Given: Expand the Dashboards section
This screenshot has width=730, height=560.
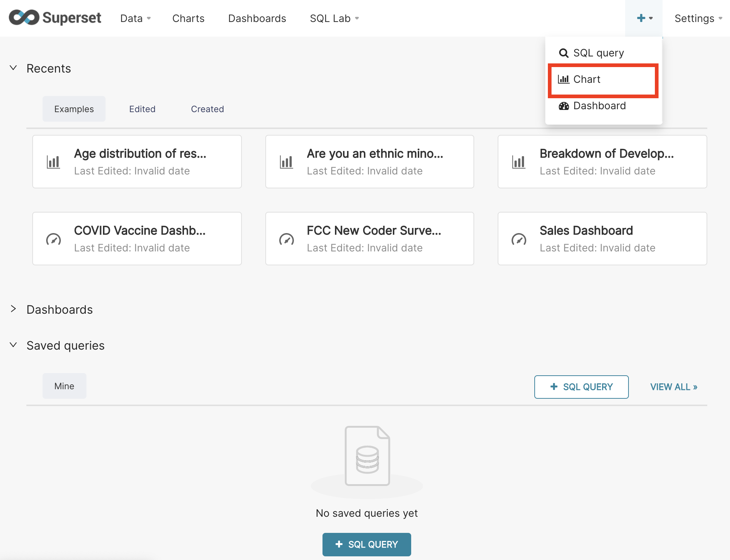Looking at the screenshot, I should 14,309.
